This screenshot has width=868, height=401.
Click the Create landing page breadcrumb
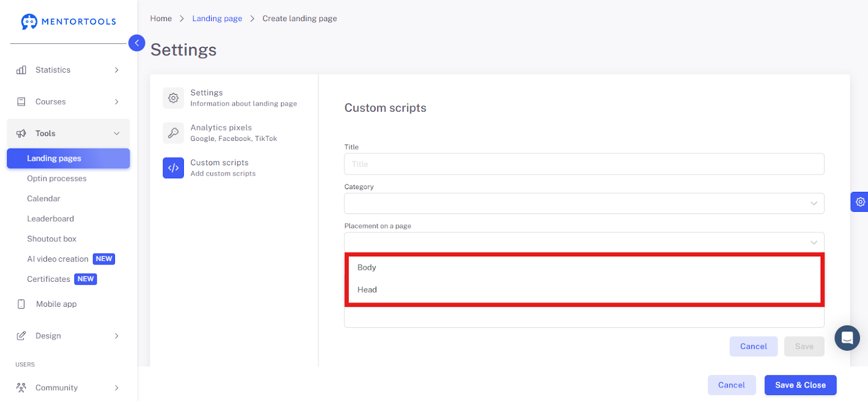point(299,18)
